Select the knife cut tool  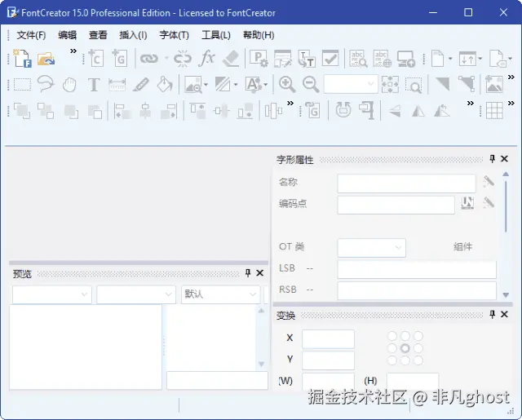tap(141, 85)
